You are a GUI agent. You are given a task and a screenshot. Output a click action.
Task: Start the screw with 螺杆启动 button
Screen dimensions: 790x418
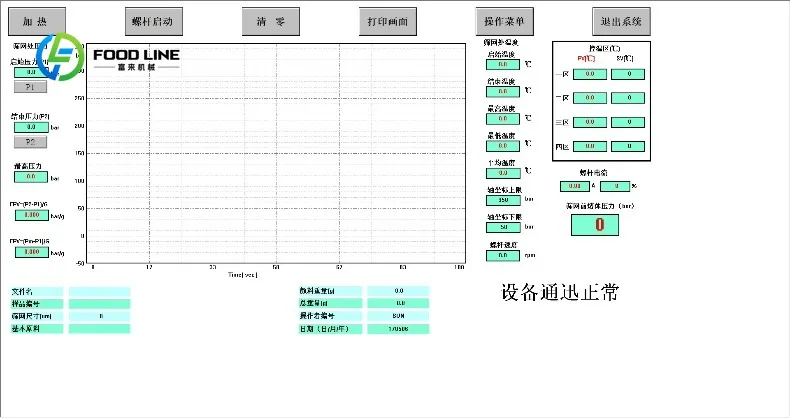click(154, 22)
